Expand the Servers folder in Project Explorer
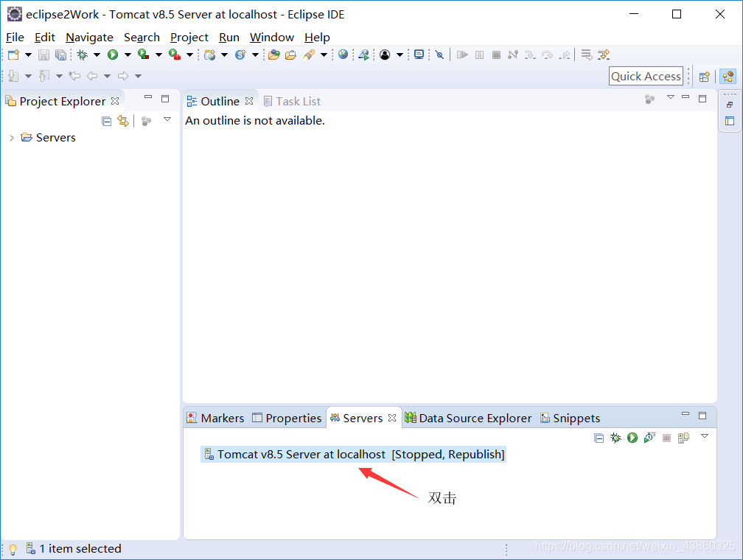The width and height of the screenshot is (743, 560). point(12,138)
